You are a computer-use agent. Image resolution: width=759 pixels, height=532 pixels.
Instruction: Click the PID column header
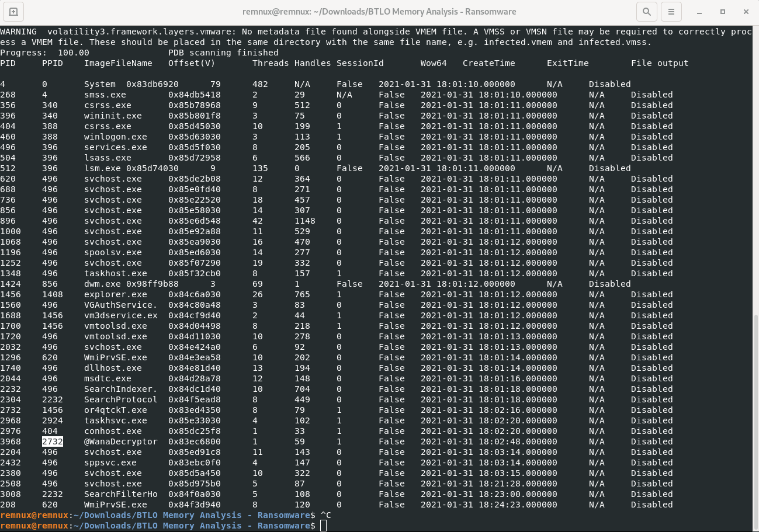click(8, 63)
